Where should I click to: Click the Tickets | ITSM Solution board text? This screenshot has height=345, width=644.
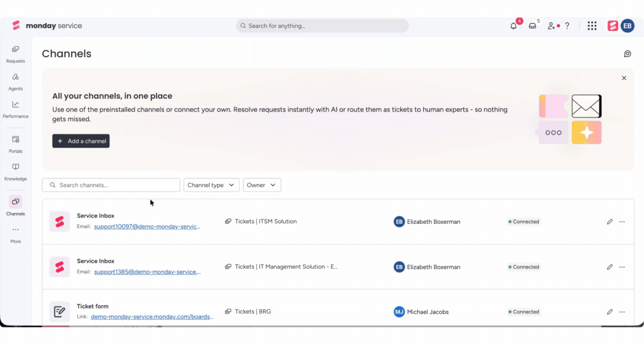pyautogui.click(x=266, y=221)
